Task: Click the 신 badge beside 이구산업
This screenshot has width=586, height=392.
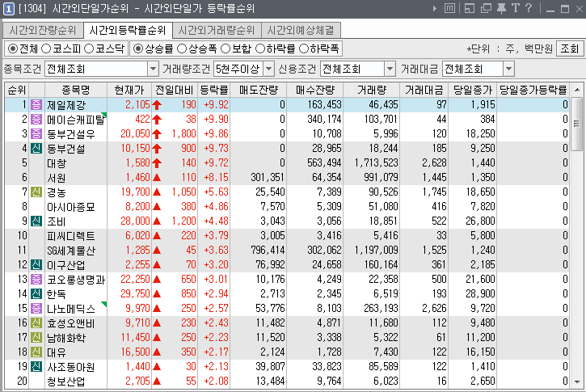Action: tap(36, 265)
